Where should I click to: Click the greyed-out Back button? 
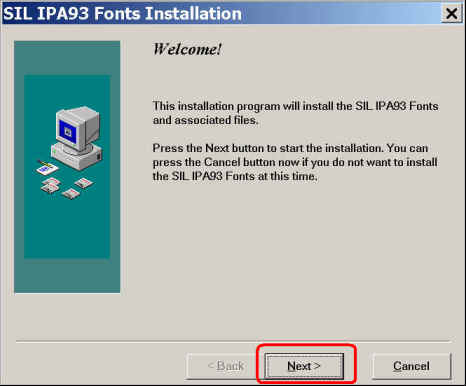(225, 366)
